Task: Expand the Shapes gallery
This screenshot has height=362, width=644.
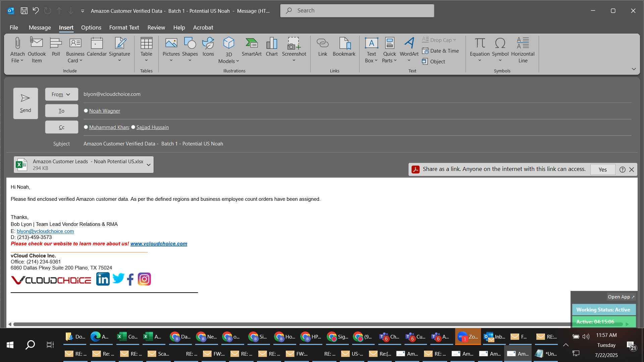Action: [190, 61]
